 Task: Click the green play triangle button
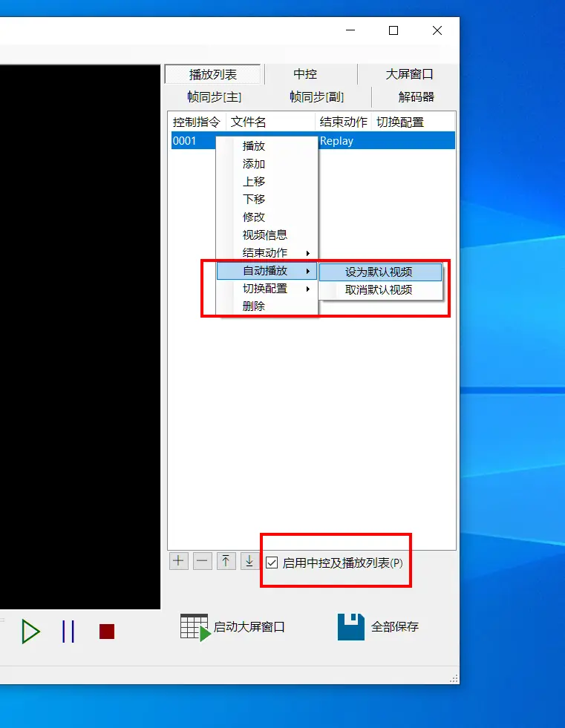click(30, 632)
